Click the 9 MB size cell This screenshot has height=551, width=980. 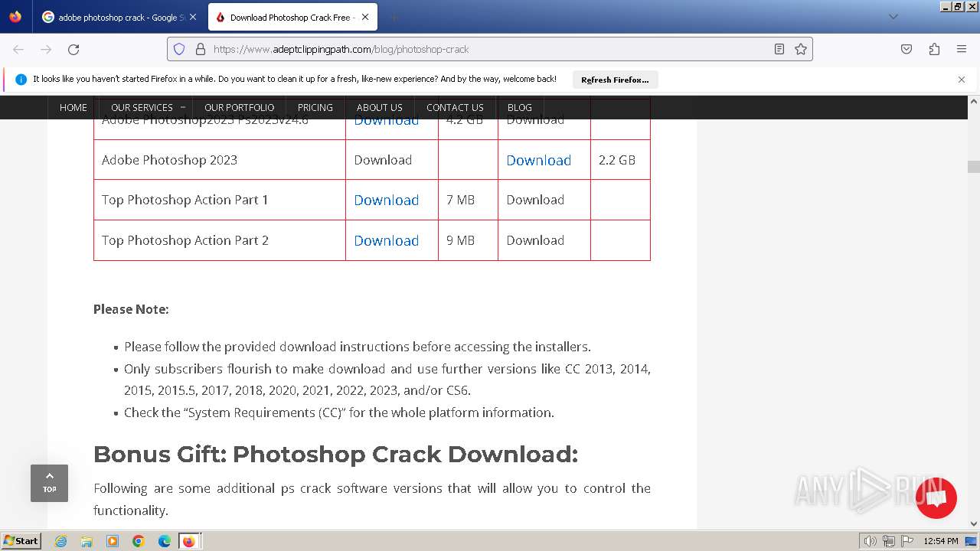(x=468, y=240)
